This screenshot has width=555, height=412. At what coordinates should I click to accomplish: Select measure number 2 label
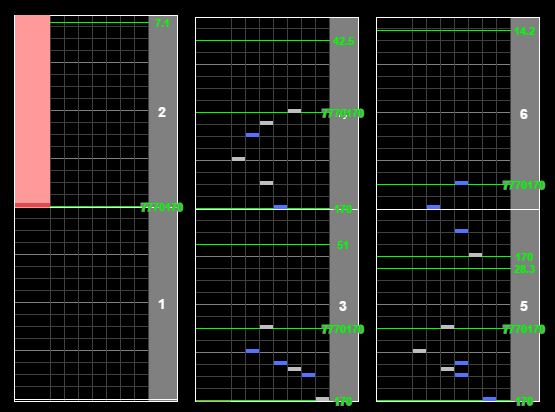(x=162, y=112)
